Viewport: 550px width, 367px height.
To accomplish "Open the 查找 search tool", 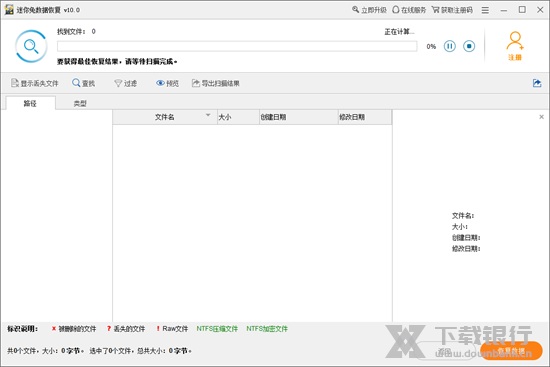I will [x=83, y=83].
